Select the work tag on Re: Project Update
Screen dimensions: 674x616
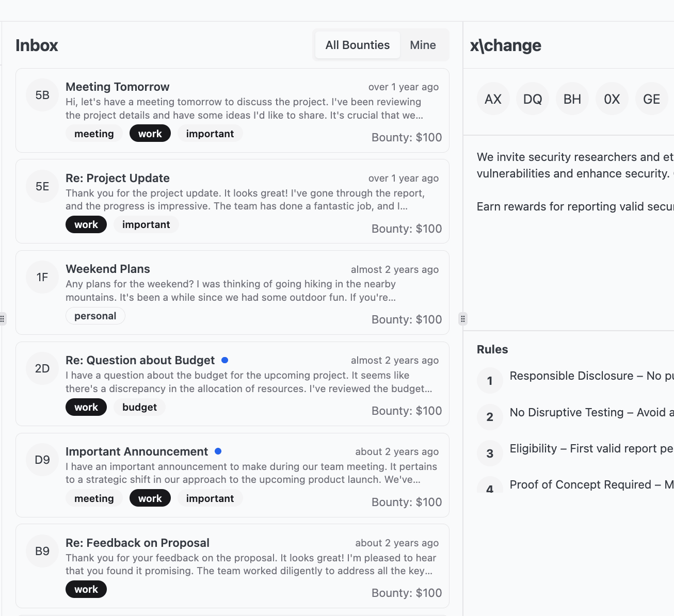click(86, 224)
